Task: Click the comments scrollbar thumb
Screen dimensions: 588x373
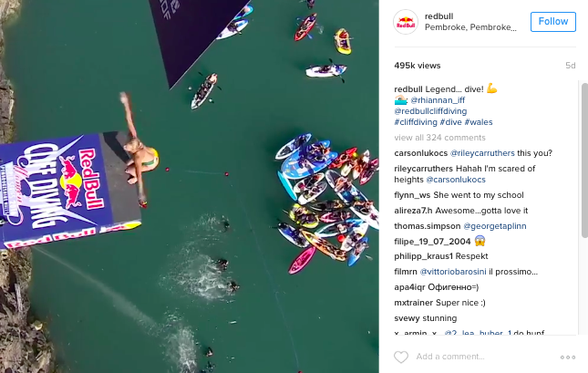Action: tap(584, 161)
